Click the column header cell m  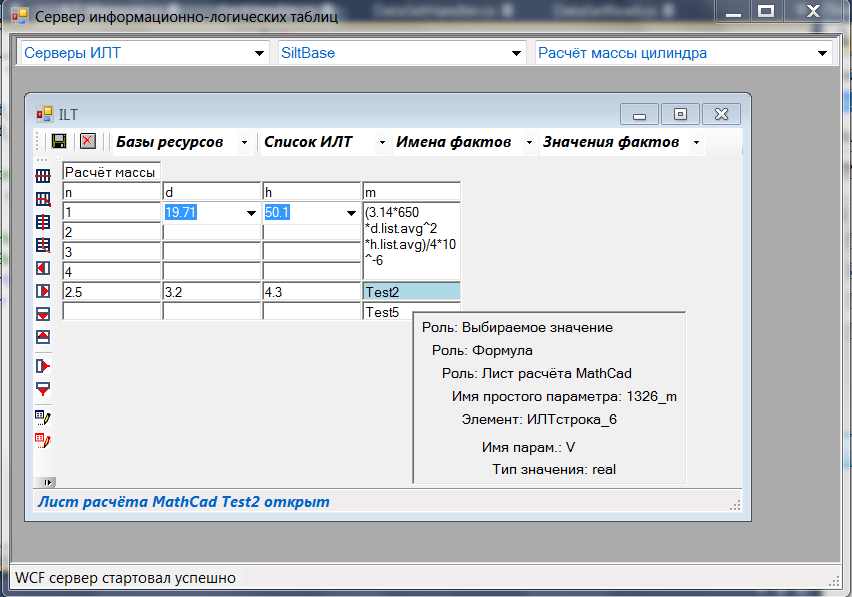(x=411, y=192)
